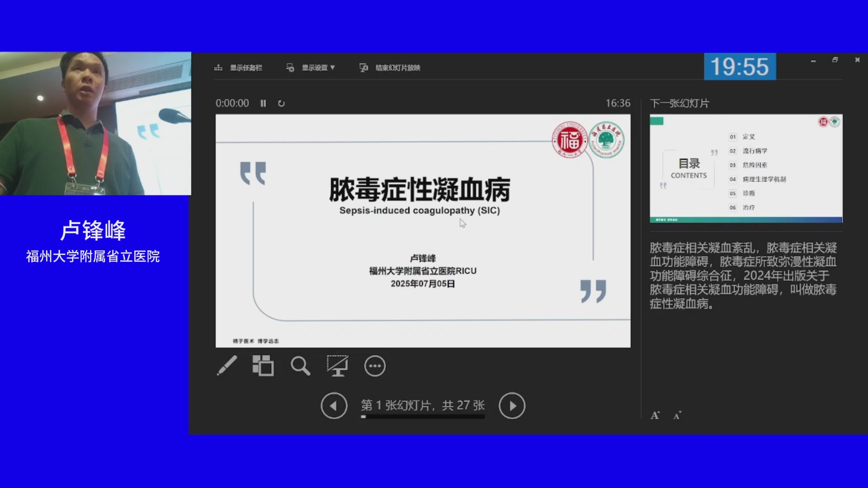Decrease the notes text size
Image resolution: width=868 pixels, height=488 pixels.
tap(677, 415)
